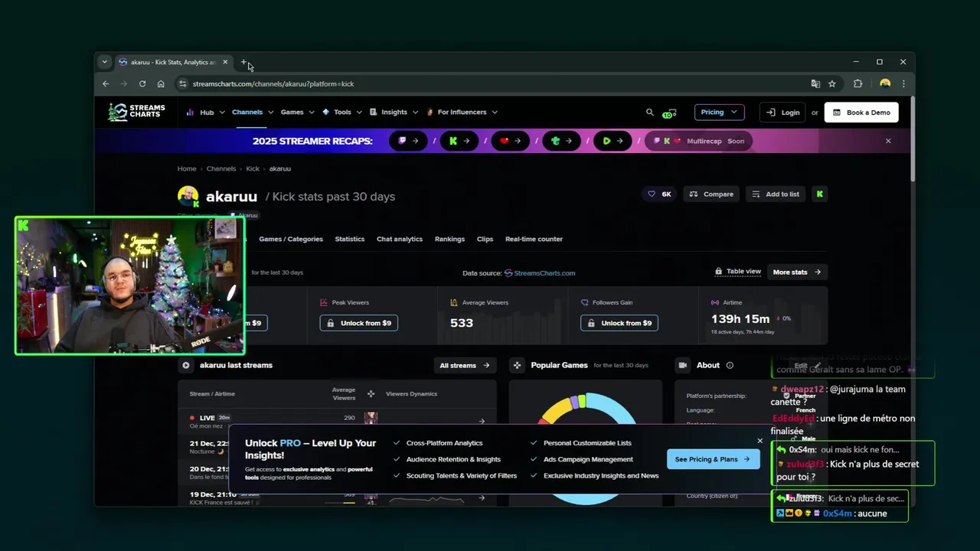Switch to the Clips tab
The width and height of the screenshot is (980, 551).
(x=485, y=239)
